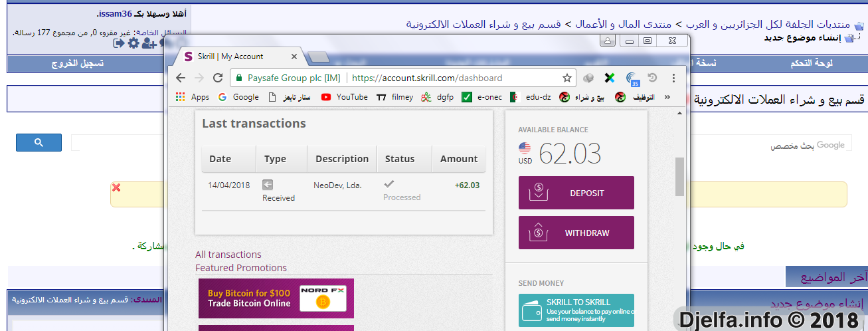This screenshot has height=331, width=868.
Task: Click the blue extension icon with badge 35
Action: (632, 79)
